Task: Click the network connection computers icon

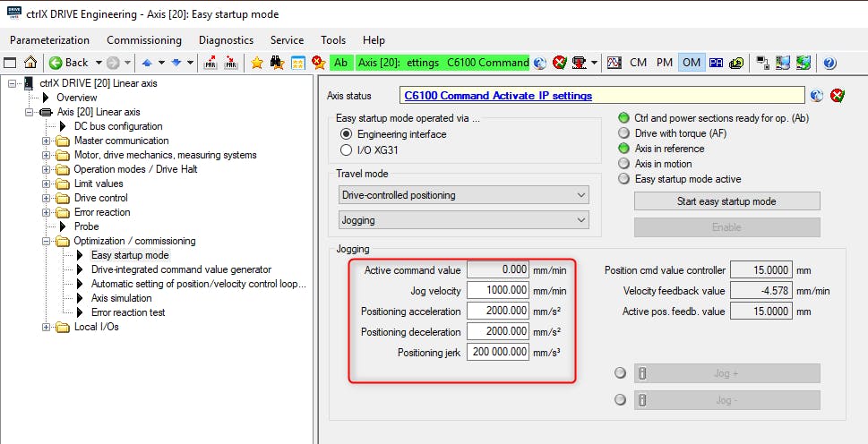Action: click(763, 63)
